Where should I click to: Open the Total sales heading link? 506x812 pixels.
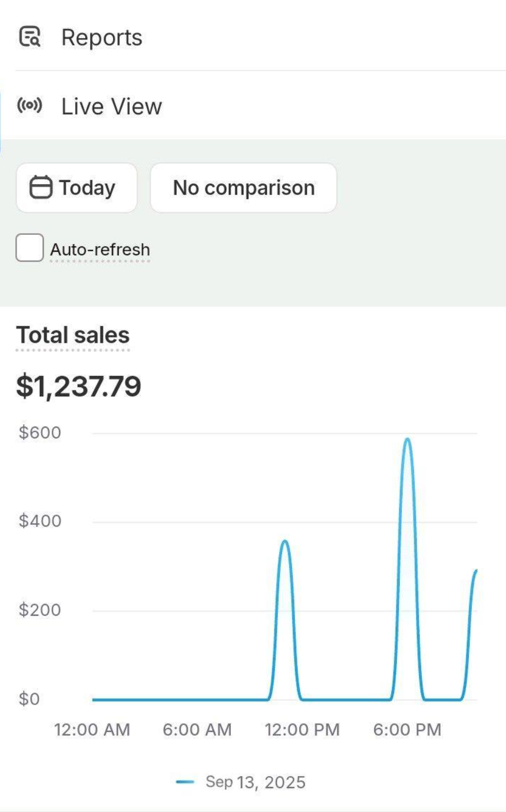(x=73, y=335)
